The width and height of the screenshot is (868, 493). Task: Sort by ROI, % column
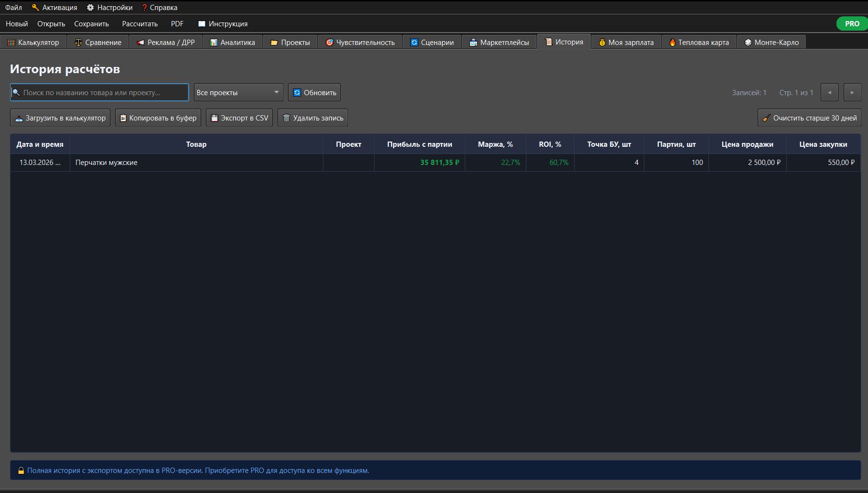click(550, 144)
